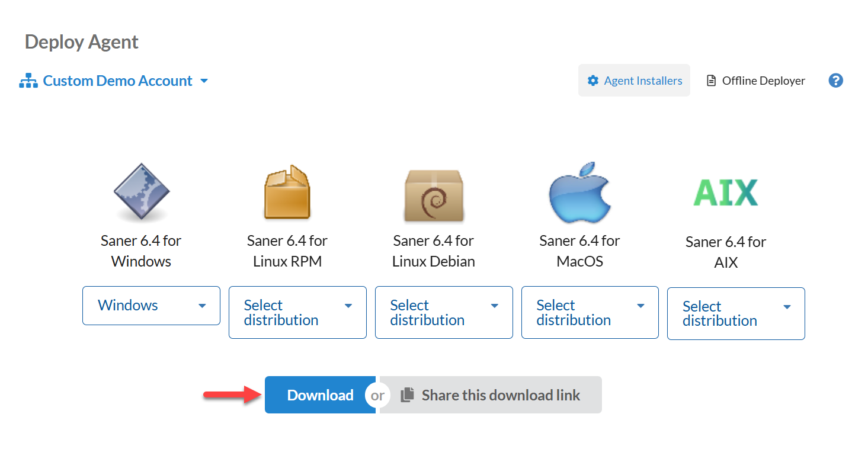The width and height of the screenshot is (868, 462).
Task: Click the Windows installer gear icon
Action: pos(141,192)
